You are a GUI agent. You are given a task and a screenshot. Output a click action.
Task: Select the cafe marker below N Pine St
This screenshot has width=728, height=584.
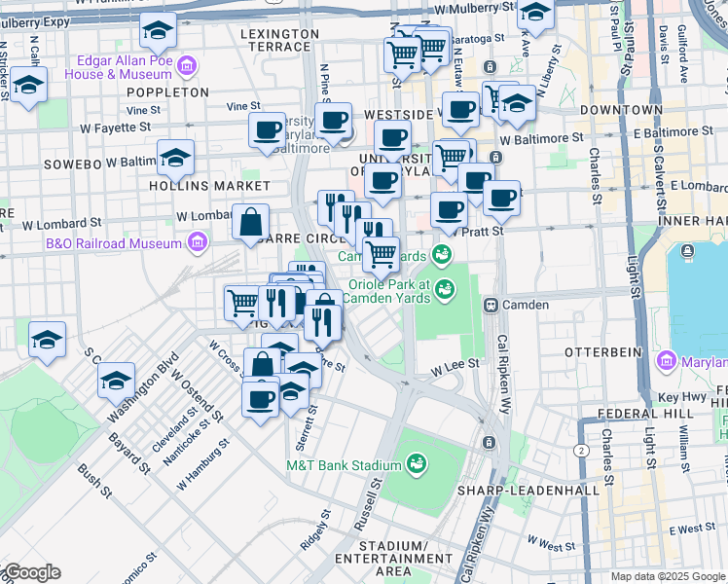(333, 122)
